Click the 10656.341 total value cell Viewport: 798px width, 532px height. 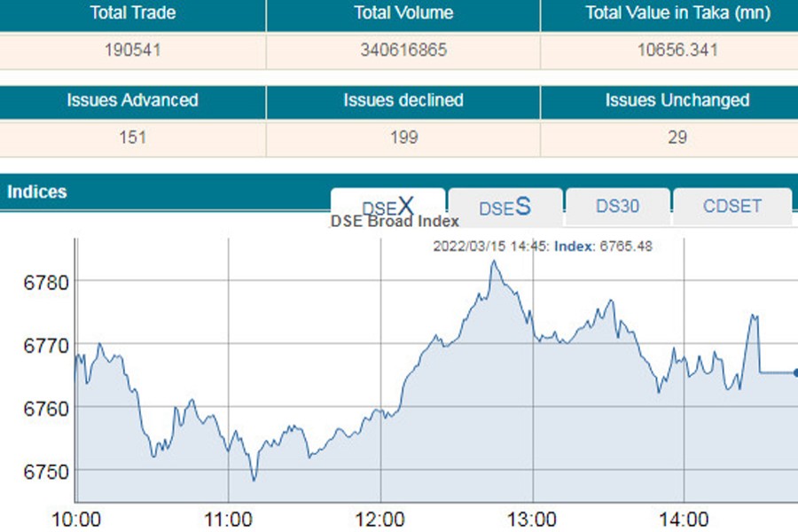pos(677,51)
